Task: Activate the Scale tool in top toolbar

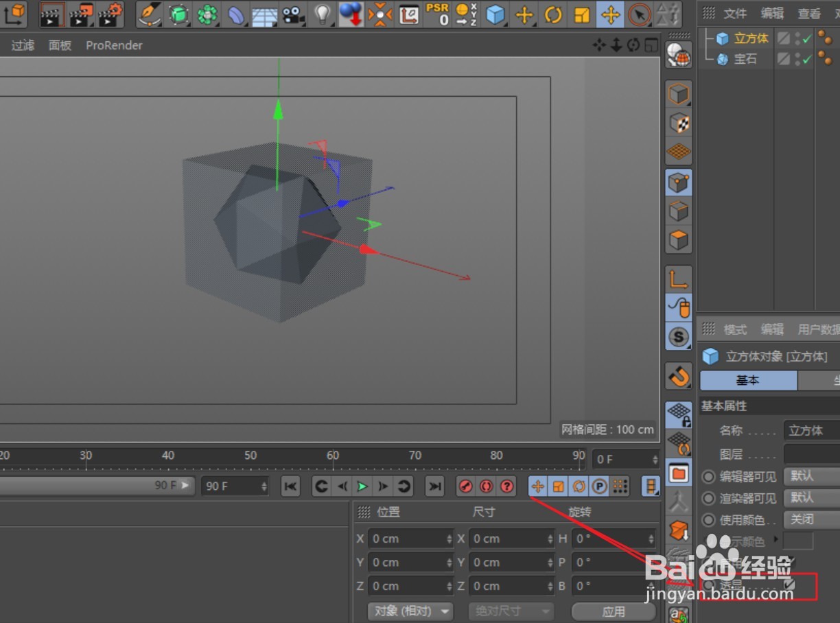Action: tap(581, 14)
